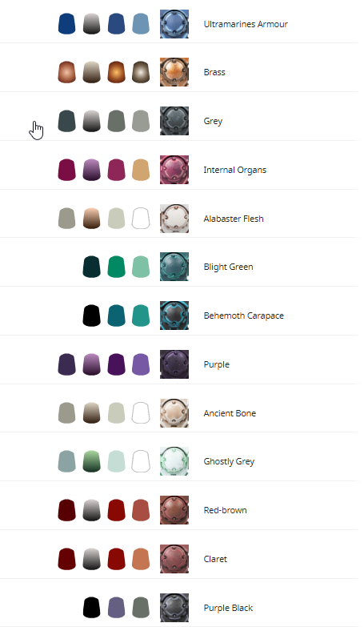Image resolution: width=364 pixels, height=627 pixels.
Task: Open the Grey paint scheme link
Action: [213, 121]
